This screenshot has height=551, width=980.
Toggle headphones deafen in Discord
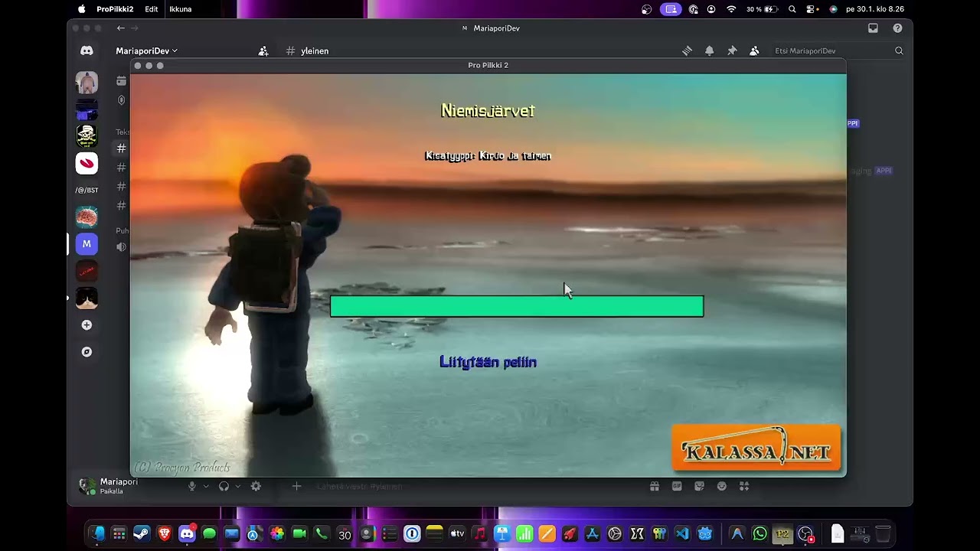coord(224,486)
